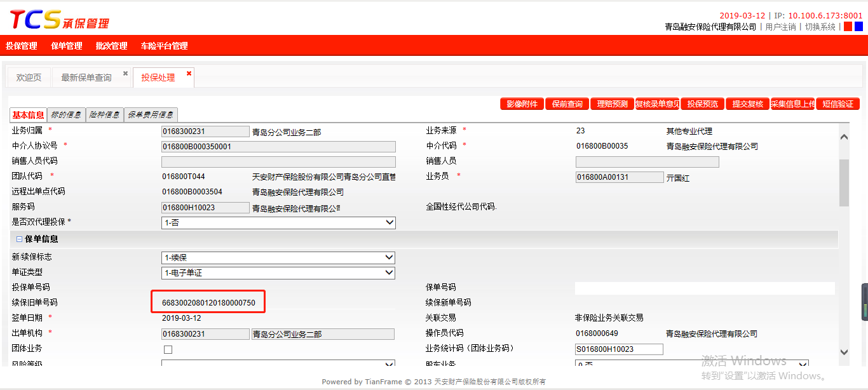Click the 业务员 code input field
Viewport: 868px width, 390px height.
(620, 177)
